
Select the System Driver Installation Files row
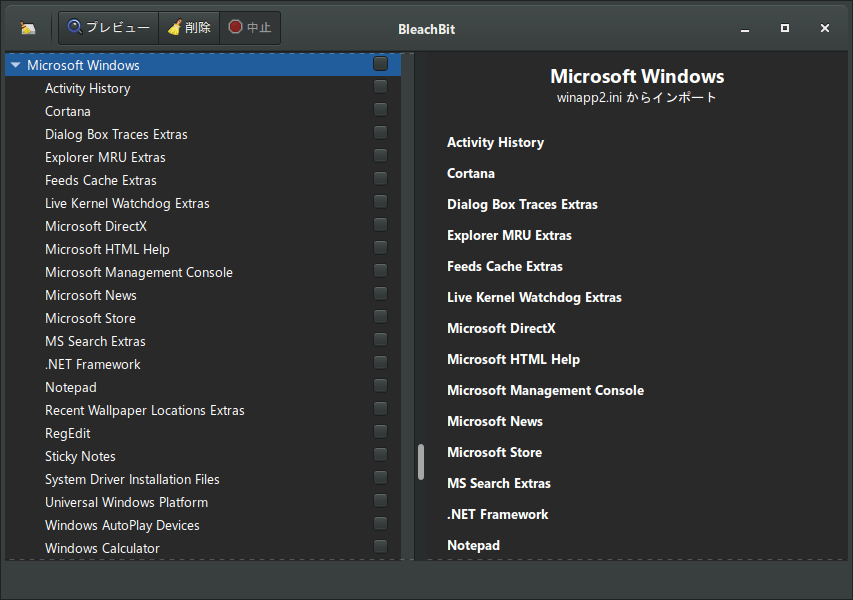point(203,479)
